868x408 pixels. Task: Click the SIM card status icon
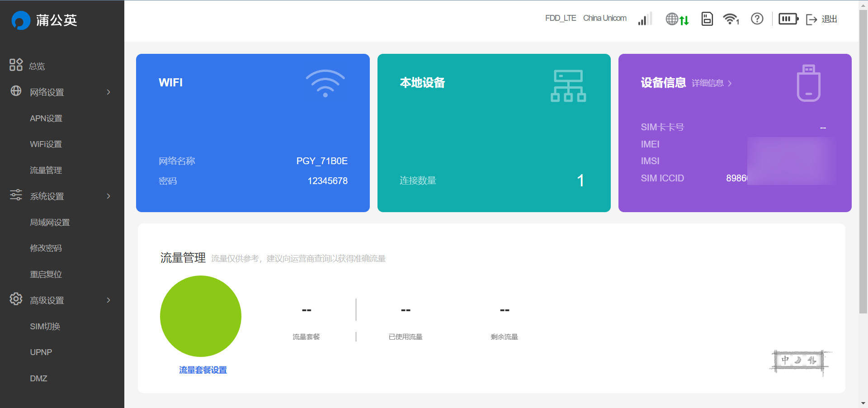click(x=707, y=19)
